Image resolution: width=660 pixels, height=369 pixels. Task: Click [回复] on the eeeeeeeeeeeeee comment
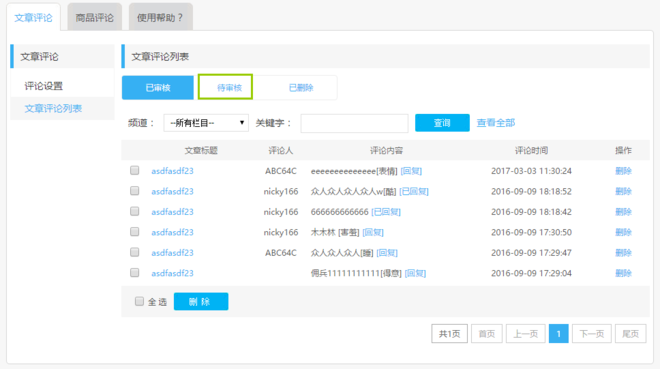(x=411, y=171)
